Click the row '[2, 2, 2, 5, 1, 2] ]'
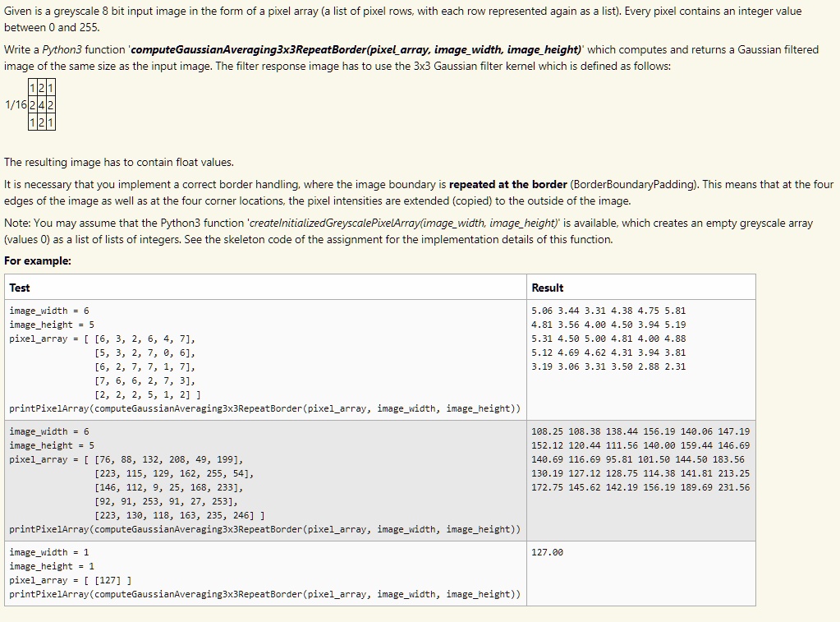The height and width of the screenshot is (622, 840). (147, 394)
